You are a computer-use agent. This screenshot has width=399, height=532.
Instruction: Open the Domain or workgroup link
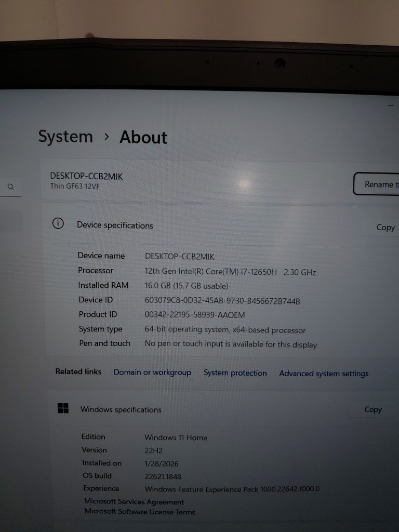pos(152,373)
